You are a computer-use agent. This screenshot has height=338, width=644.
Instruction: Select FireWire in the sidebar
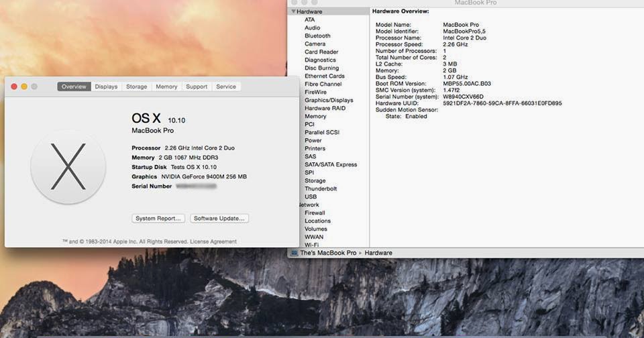coord(315,92)
